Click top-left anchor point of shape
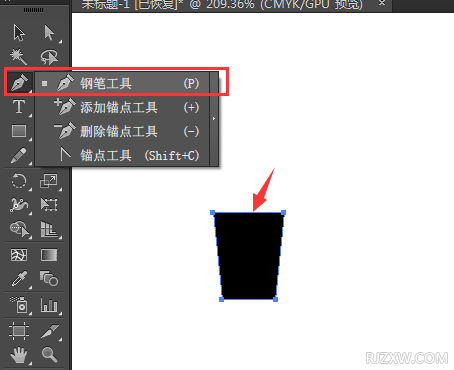The height and width of the screenshot is (370, 454). (213, 212)
